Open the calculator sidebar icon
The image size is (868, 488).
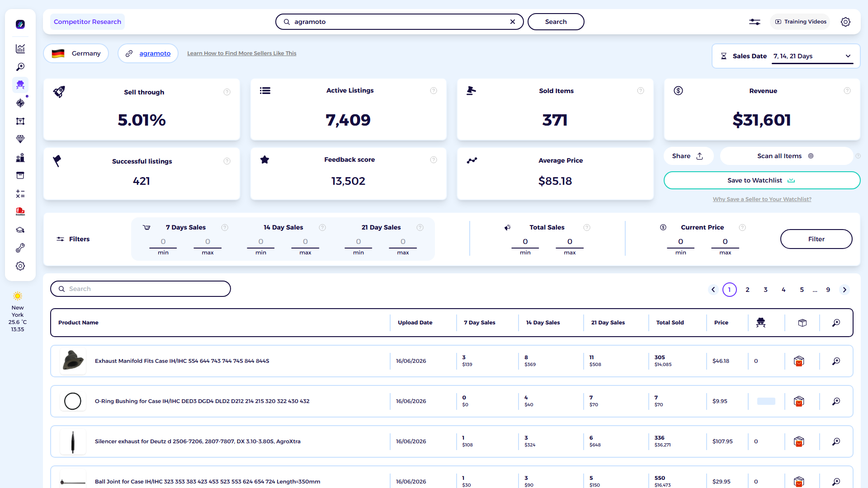tap(20, 194)
